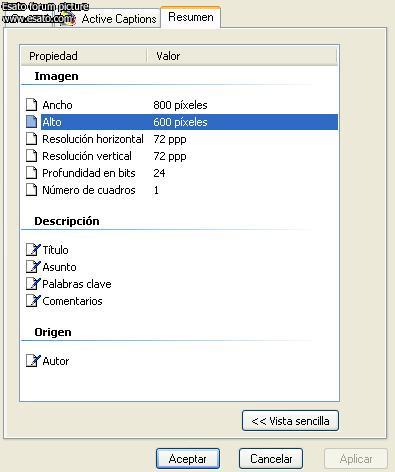Click the highlighted page icon beside Alto
This screenshot has width=395, height=472.
(32, 122)
